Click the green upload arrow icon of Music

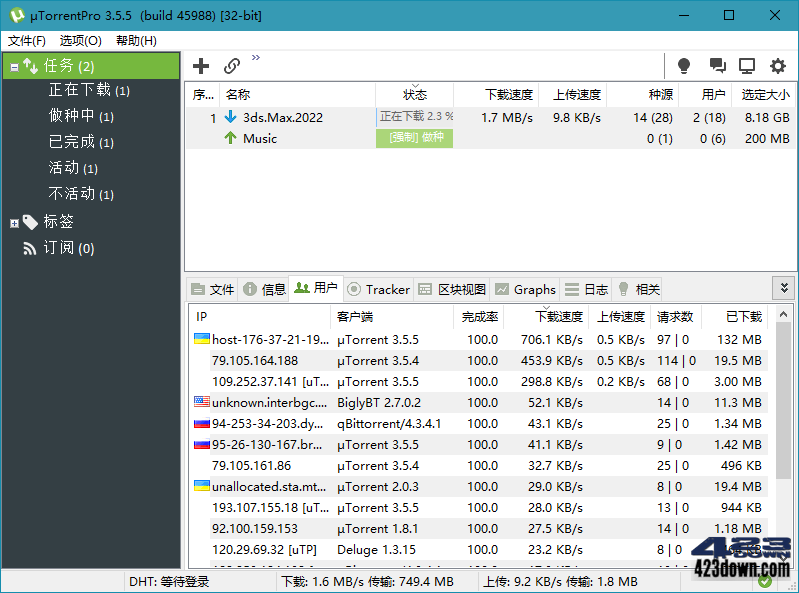click(230, 138)
